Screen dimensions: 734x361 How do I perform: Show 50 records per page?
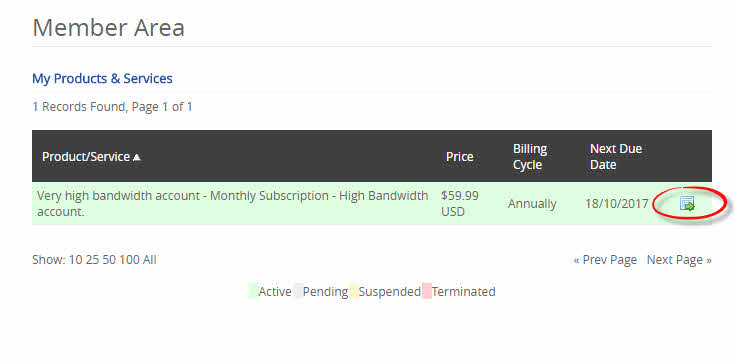point(109,259)
